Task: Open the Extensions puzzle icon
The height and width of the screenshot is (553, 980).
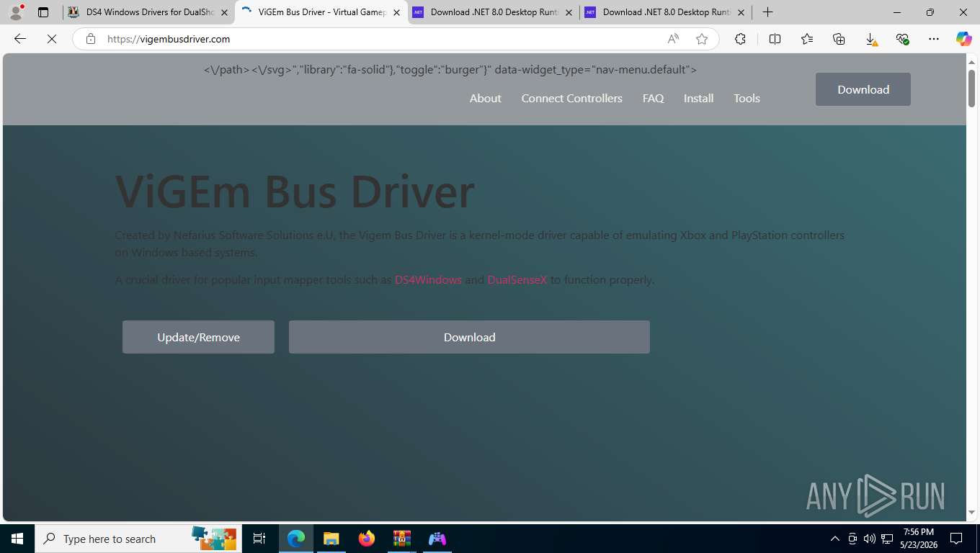Action: (x=740, y=39)
